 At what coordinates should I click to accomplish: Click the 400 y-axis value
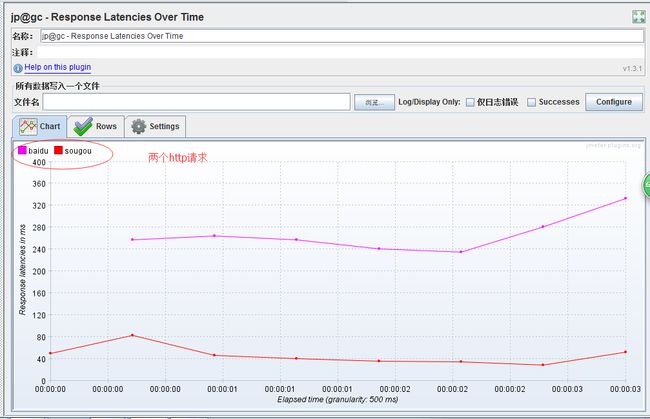click(39, 162)
